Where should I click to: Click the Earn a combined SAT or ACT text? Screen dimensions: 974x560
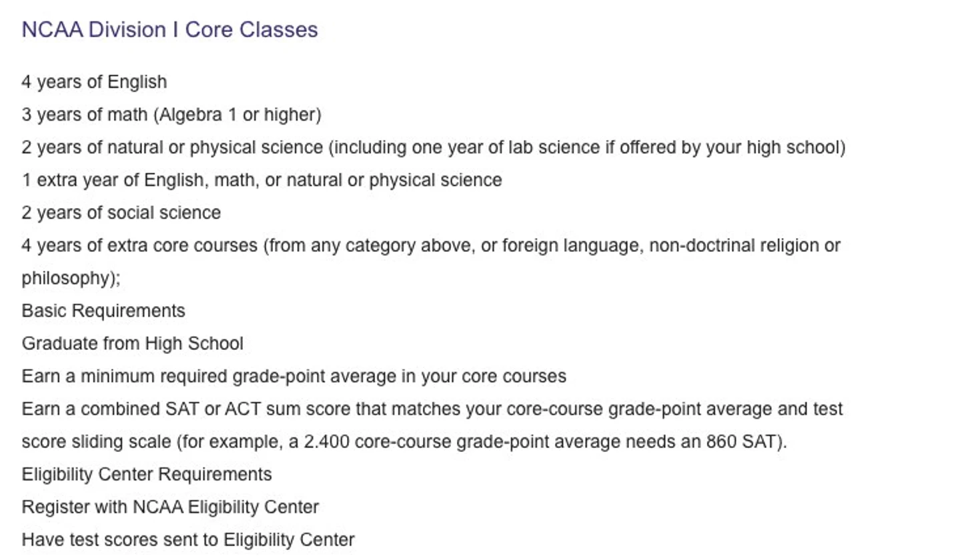pyautogui.click(x=141, y=409)
